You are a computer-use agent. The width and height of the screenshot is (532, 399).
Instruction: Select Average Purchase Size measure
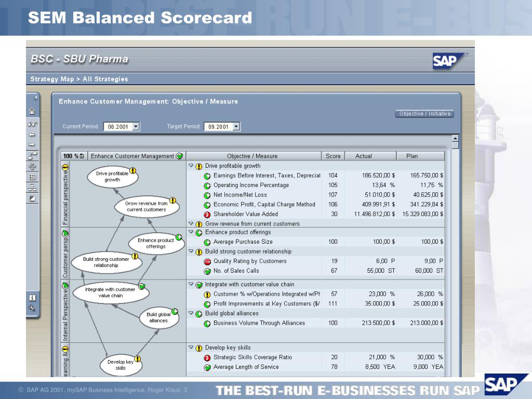(x=243, y=242)
